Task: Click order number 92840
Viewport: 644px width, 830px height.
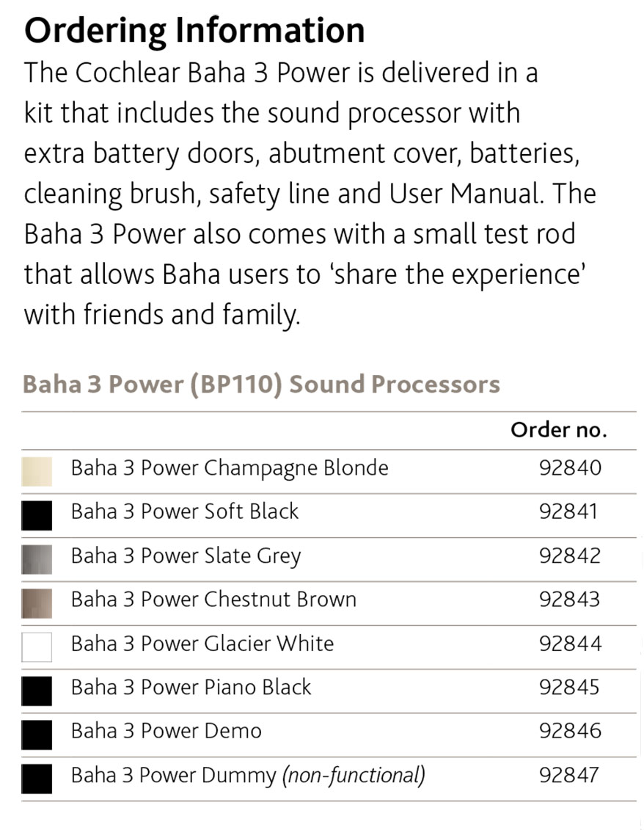Action: (570, 467)
